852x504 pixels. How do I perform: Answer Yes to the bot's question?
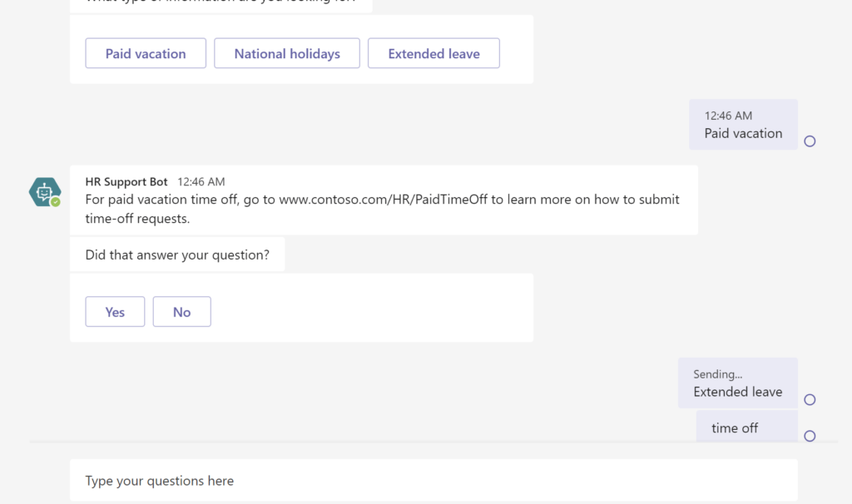tap(115, 312)
